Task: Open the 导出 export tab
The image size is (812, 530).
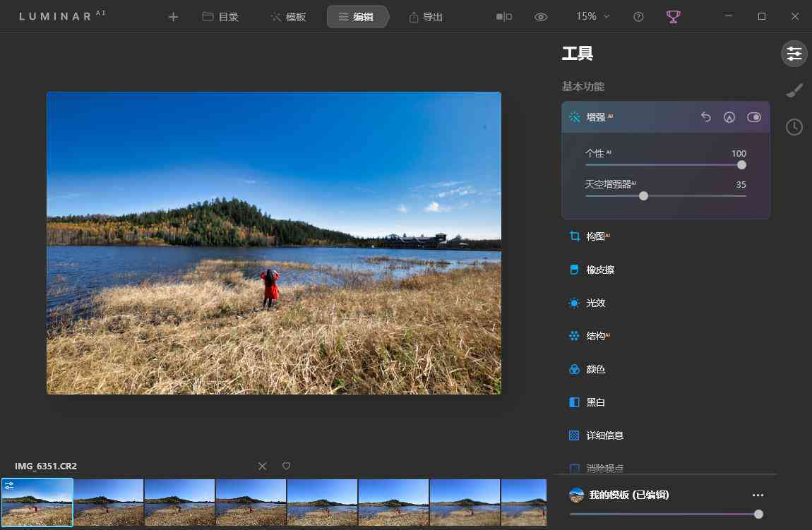Action: click(426, 17)
